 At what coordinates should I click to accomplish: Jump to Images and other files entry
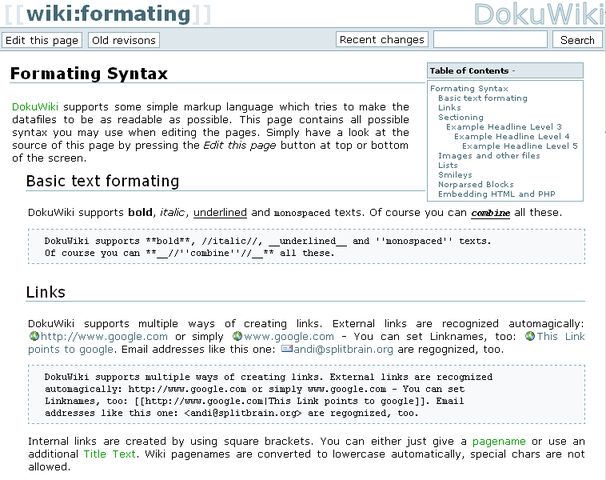[x=489, y=156]
